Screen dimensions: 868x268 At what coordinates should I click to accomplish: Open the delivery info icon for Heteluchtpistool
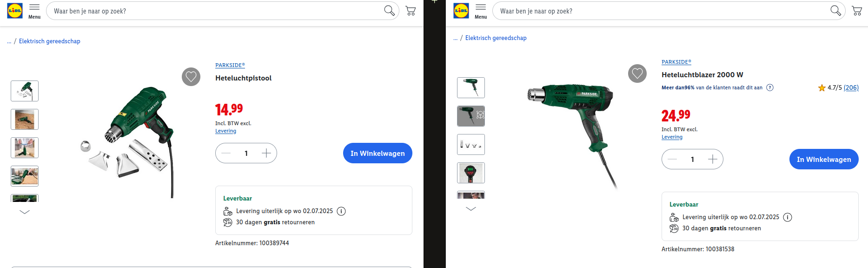pos(341,211)
